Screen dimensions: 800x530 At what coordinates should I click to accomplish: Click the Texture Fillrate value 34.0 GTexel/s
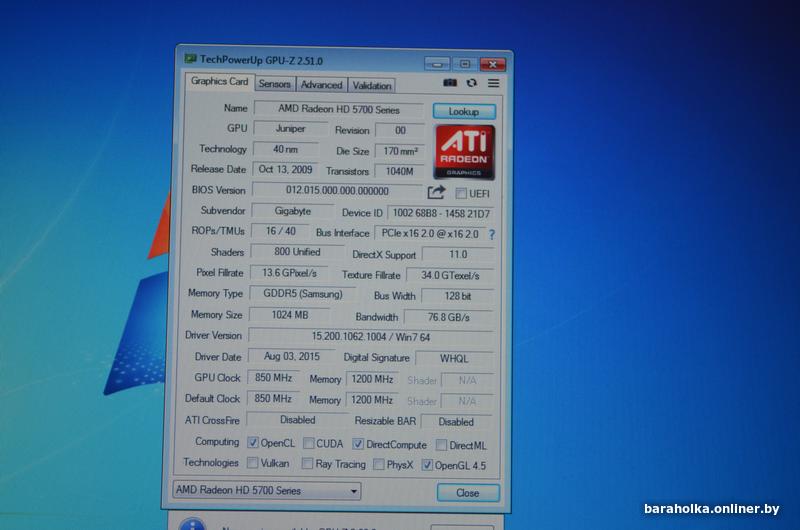click(x=451, y=275)
